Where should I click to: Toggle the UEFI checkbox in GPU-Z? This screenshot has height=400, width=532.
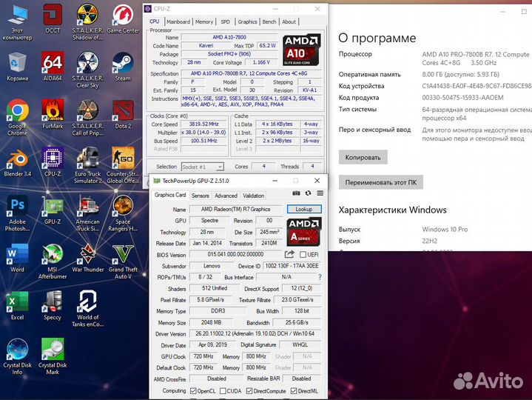(x=303, y=254)
